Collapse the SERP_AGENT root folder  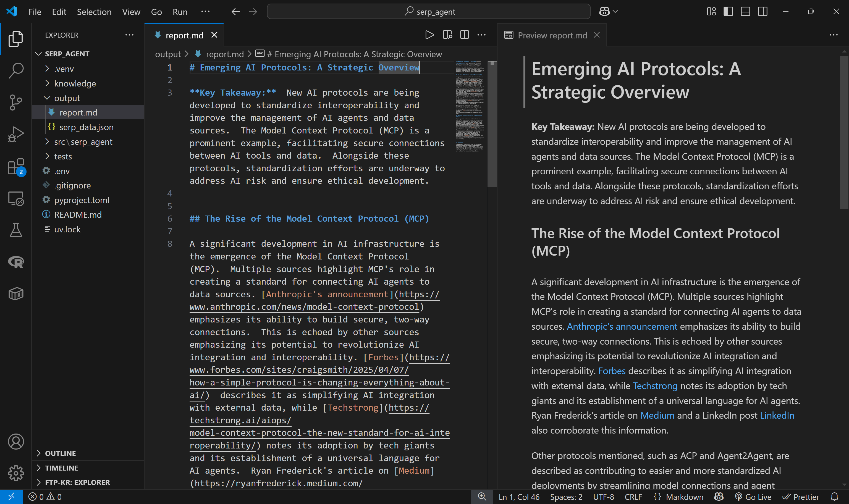(67, 54)
